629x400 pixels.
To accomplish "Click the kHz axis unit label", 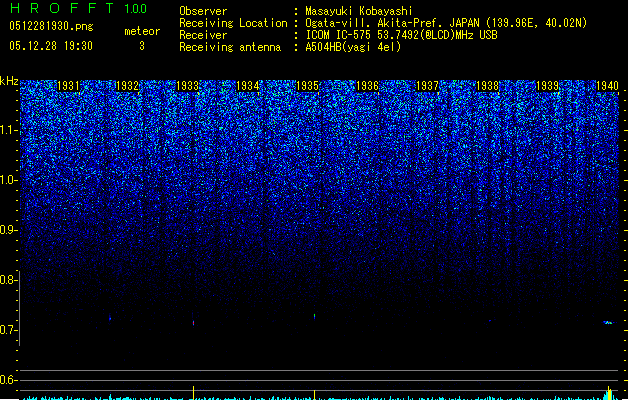I will coord(9,81).
